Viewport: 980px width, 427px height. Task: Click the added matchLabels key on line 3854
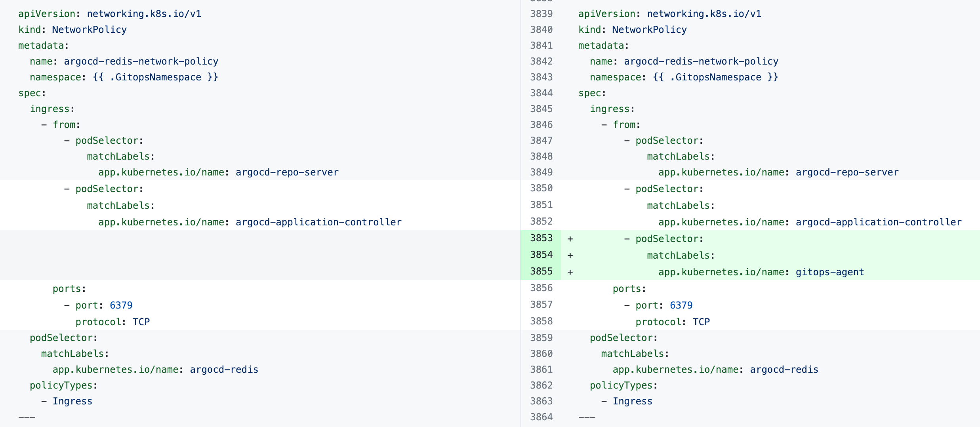tap(680, 255)
